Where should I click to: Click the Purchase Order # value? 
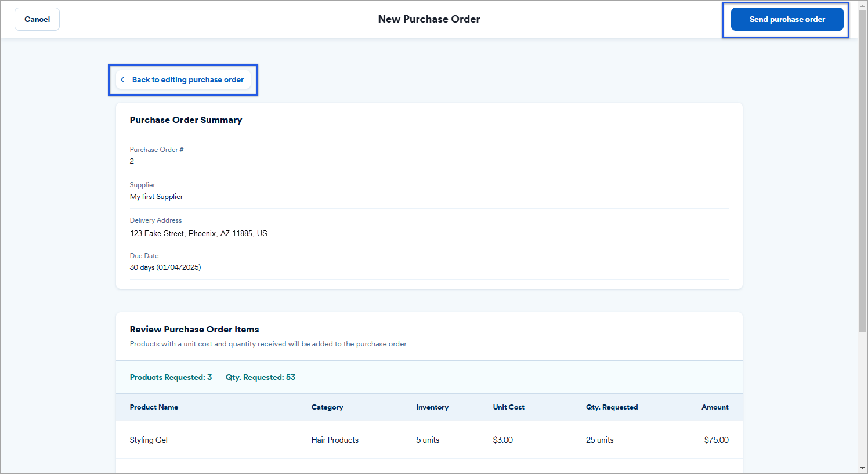pos(132,161)
